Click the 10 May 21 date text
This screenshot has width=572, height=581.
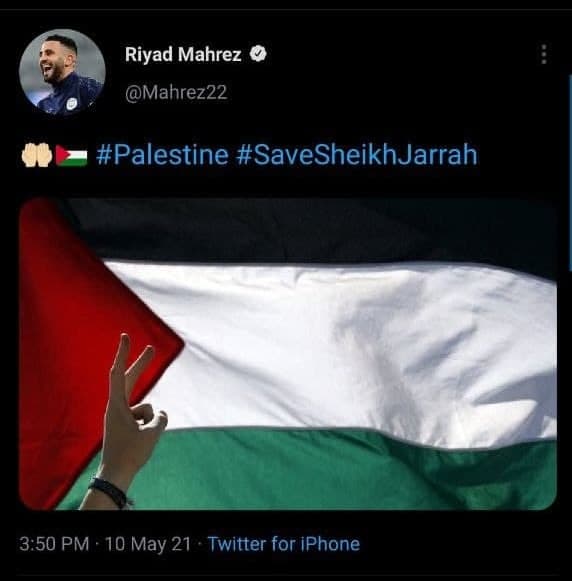tap(148, 544)
